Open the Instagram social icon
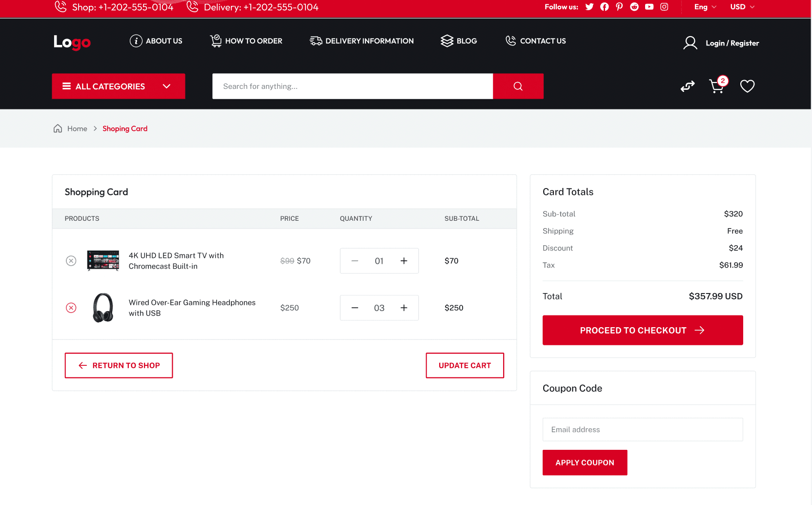Image resolution: width=812 pixels, height=505 pixels. pos(664,7)
